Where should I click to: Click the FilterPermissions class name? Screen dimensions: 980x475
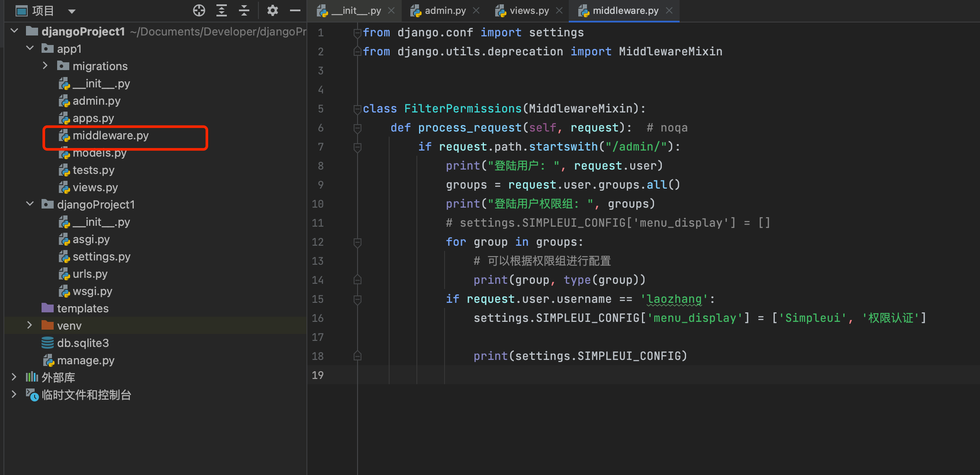click(x=463, y=109)
